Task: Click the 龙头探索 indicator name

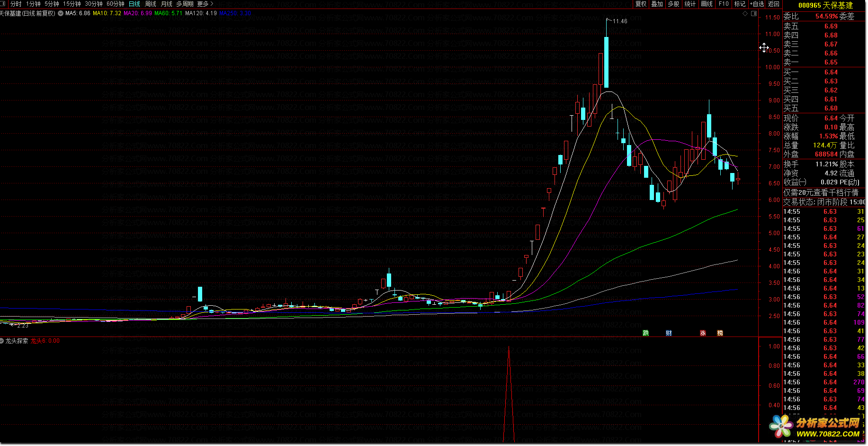Action: click(17, 341)
